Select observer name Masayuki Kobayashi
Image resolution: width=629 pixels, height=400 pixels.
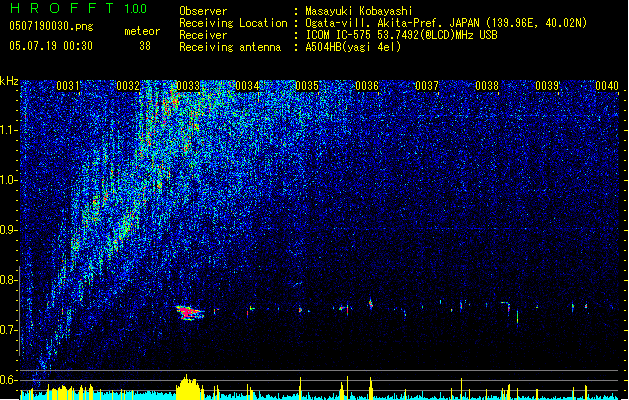pyautogui.click(x=359, y=11)
